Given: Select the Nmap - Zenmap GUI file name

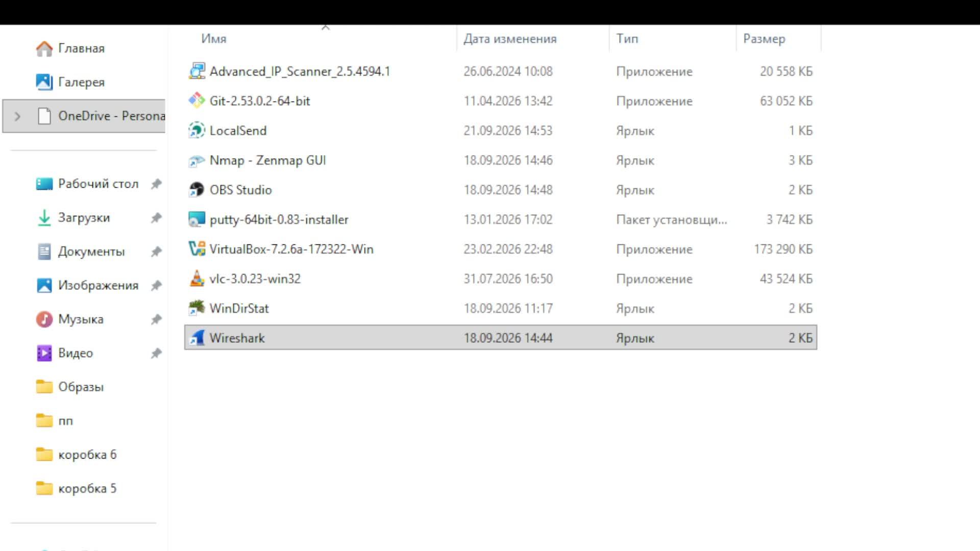Looking at the screenshot, I should click(267, 160).
